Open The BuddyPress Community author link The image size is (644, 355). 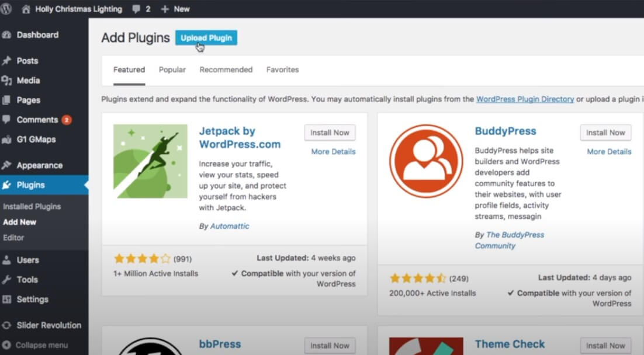click(510, 240)
